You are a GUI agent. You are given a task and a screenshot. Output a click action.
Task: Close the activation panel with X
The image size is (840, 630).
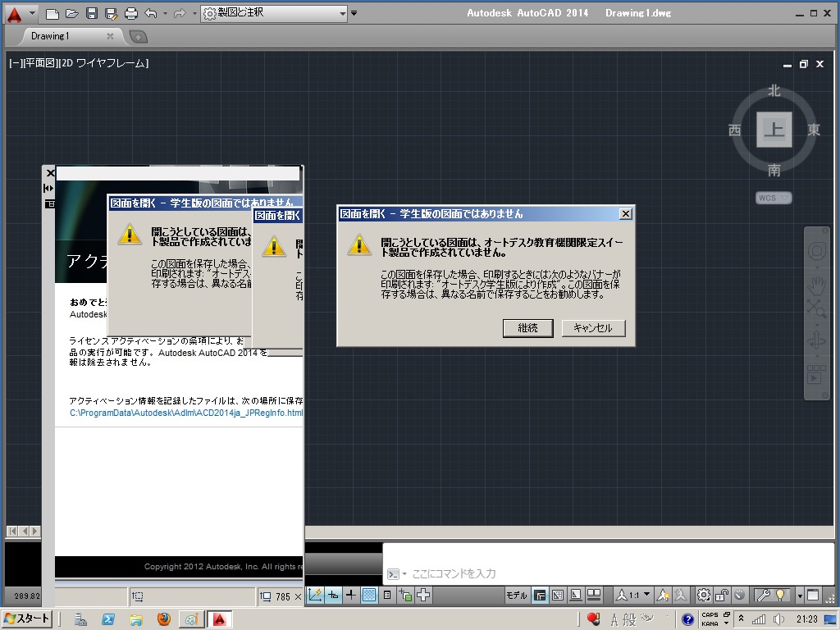pos(50,173)
